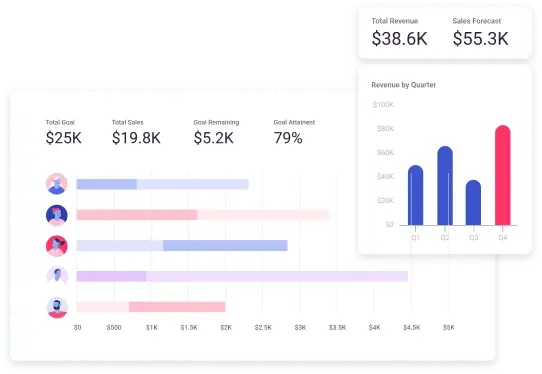Click the $1K tick on sales axis

click(152, 327)
